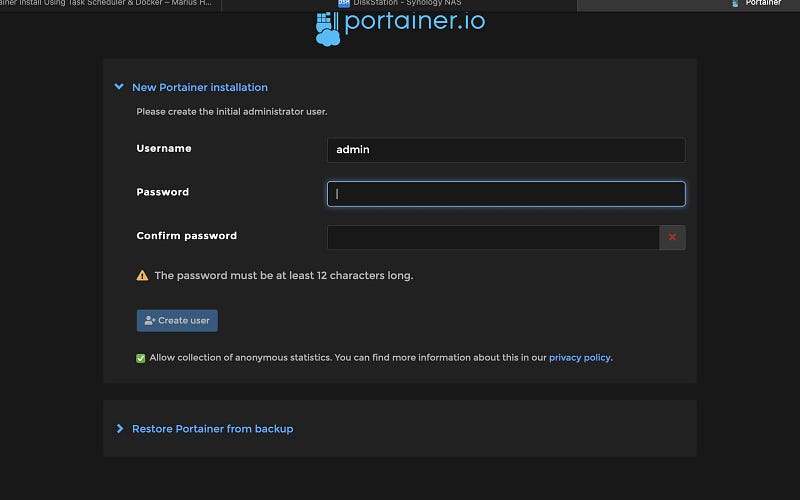Switch to the Portainer browser tab
The height and width of the screenshot is (500, 800).
point(688,4)
